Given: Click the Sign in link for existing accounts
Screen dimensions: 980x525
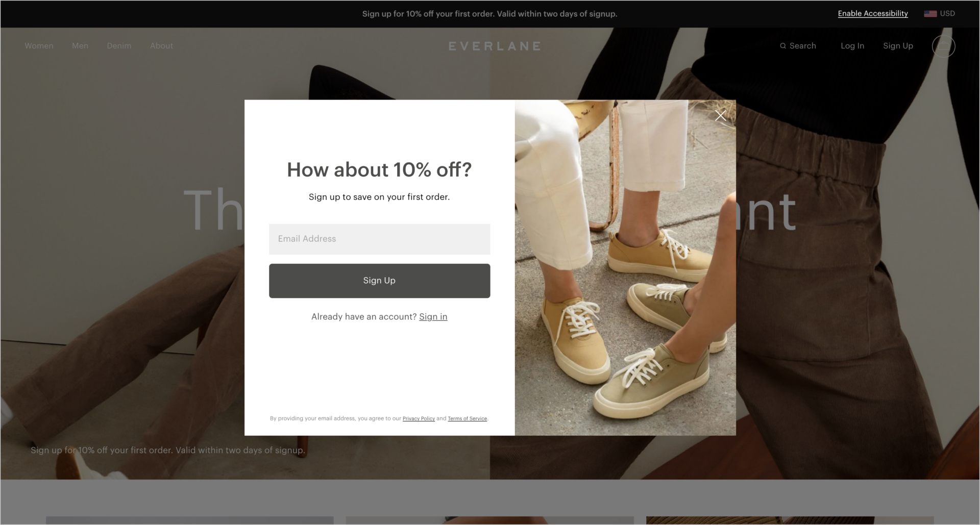Looking at the screenshot, I should (433, 316).
